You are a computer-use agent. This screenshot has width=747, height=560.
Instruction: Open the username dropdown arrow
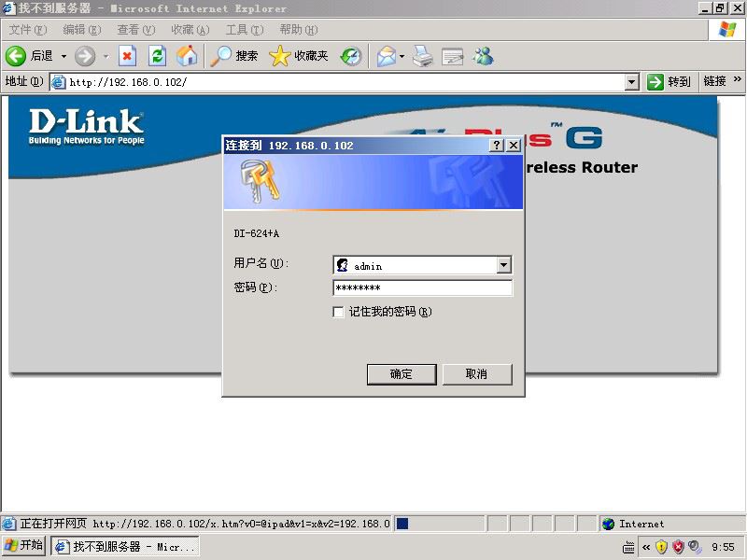pyautogui.click(x=503, y=265)
